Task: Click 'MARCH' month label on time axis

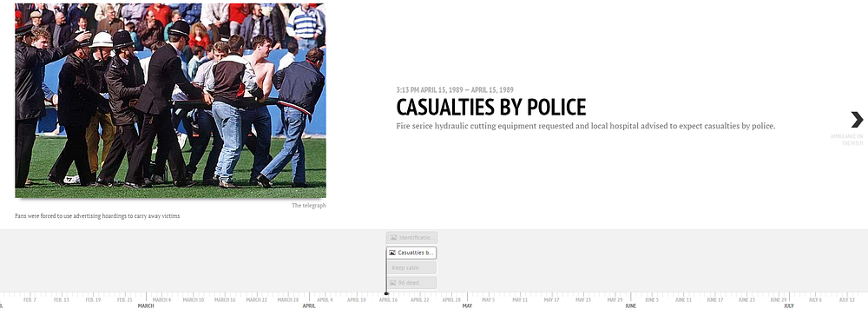Action: coord(146,306)
